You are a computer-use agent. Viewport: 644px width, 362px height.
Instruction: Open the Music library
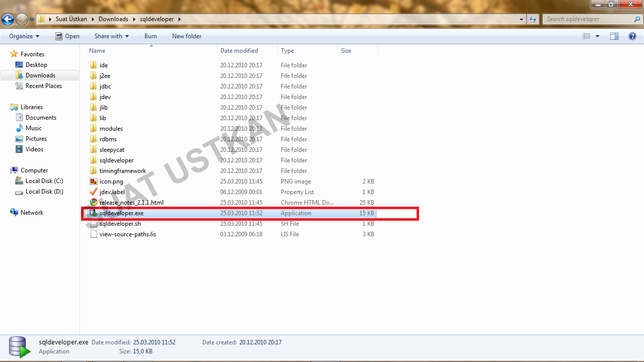(34, 128)
